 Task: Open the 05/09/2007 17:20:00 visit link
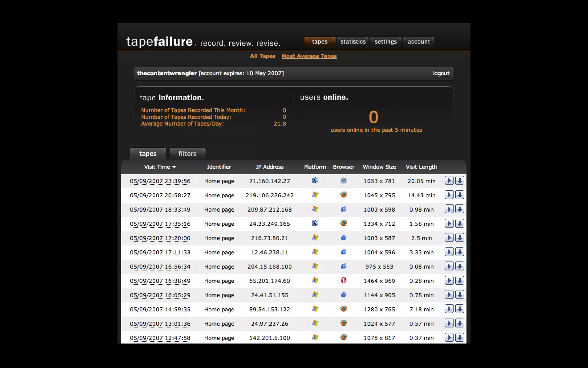(x=160, y=238)
